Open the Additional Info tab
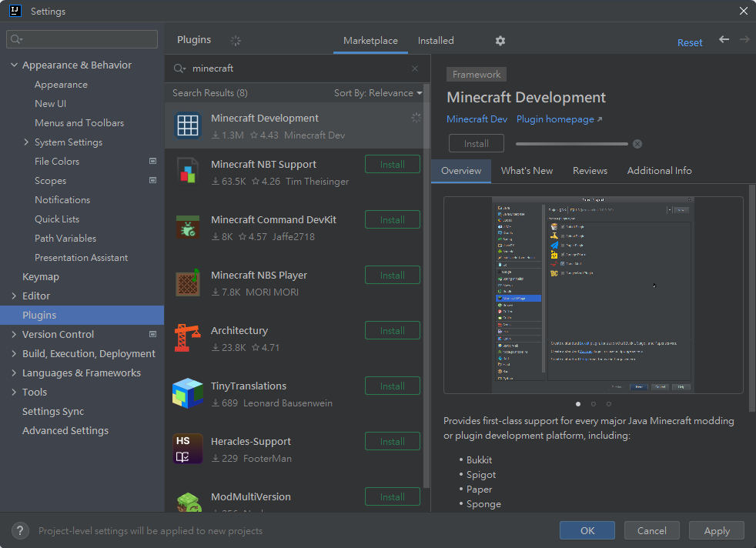 [x=659, y=171]
